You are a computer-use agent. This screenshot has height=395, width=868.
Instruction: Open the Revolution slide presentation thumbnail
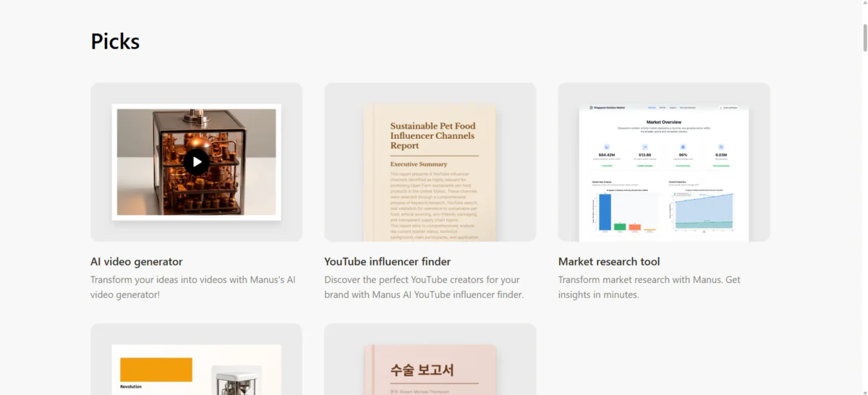196,369
